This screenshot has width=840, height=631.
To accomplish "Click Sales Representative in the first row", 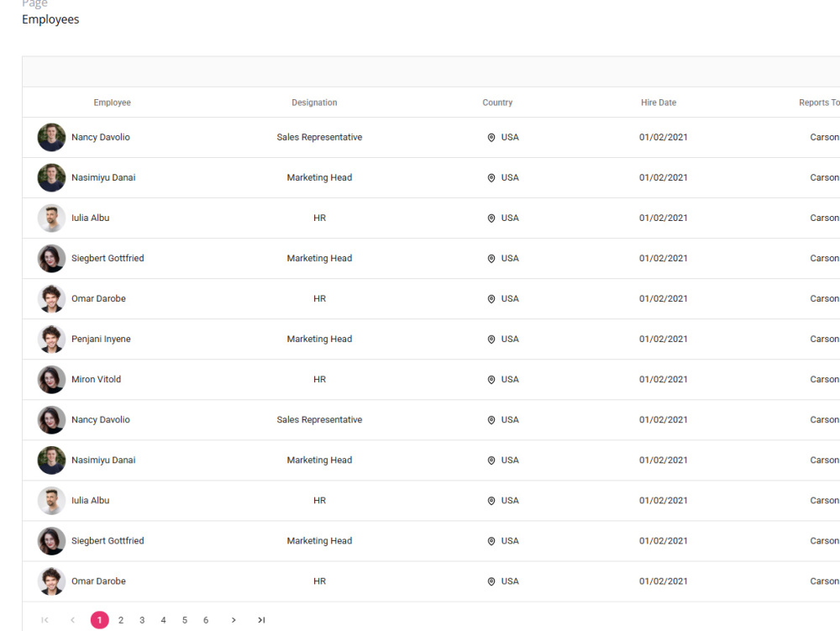I will click(x=319, y=137).
